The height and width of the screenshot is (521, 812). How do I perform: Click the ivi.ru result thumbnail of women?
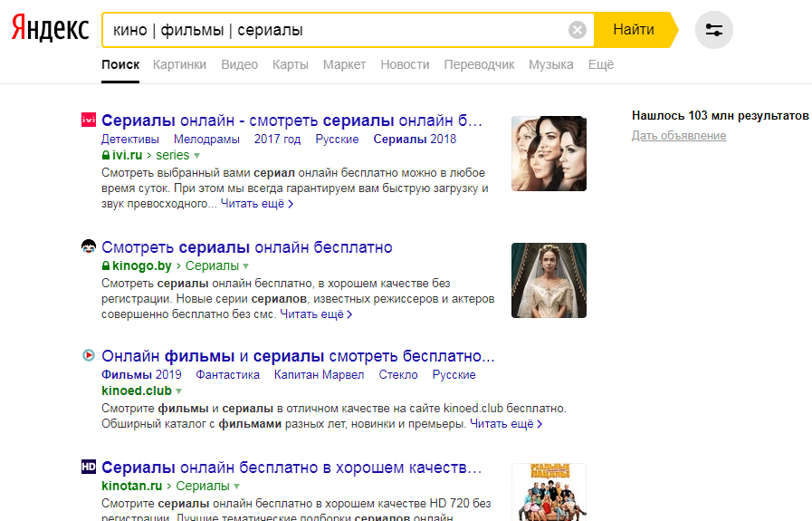tap(549, 153)
